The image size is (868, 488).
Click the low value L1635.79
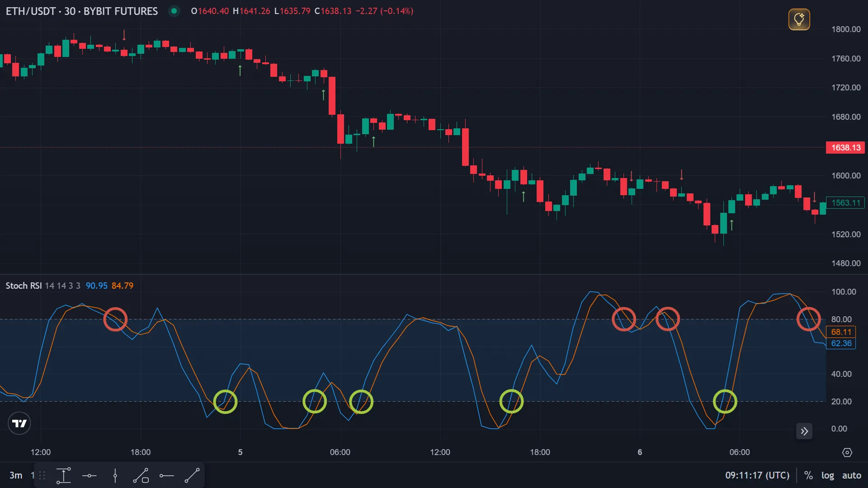pos(292,11)
